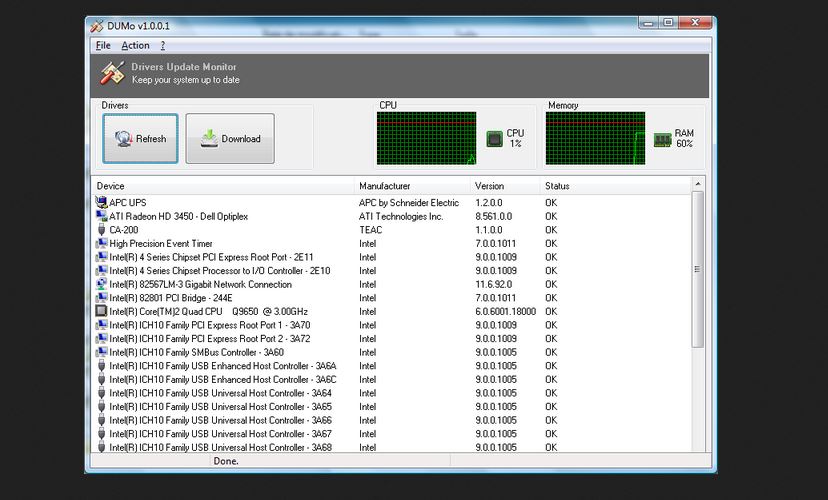828x500 pixels.
Task: Select the CA-200 device name
Action: point(124,230)
